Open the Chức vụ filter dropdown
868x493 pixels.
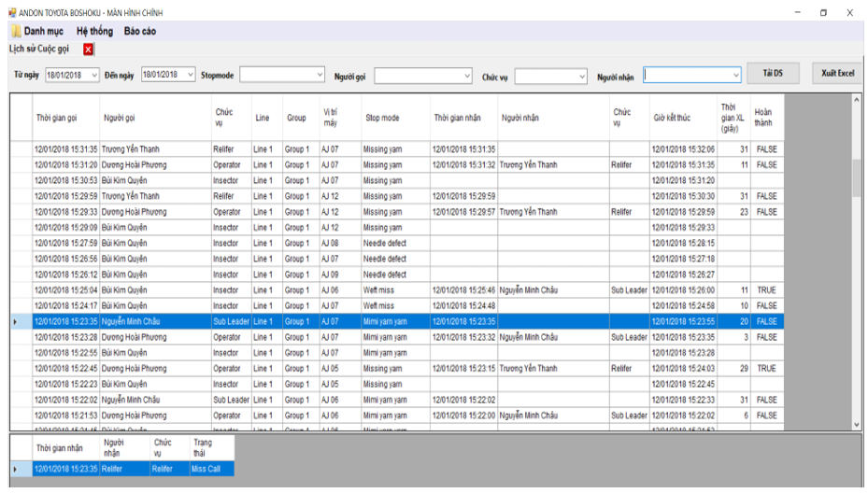pyautogui.click(x=580, y=76)
